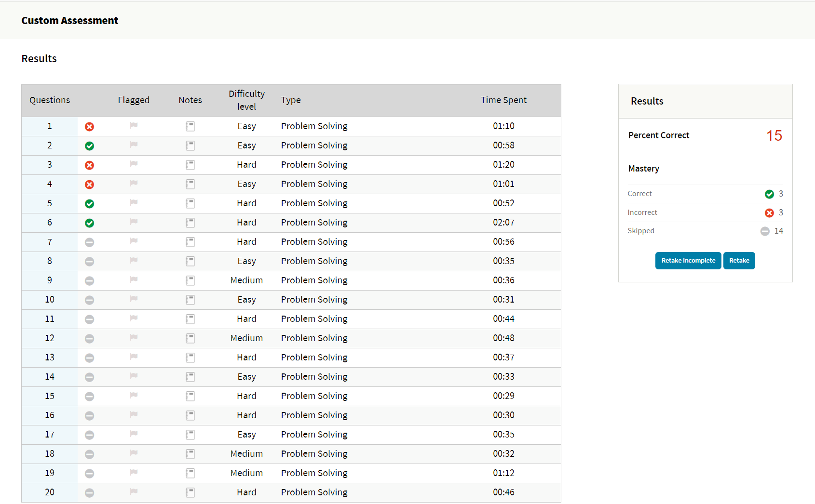Click the Time Spent column header
Viewport: 815px width, 504px height.
[x=503, y=100]
